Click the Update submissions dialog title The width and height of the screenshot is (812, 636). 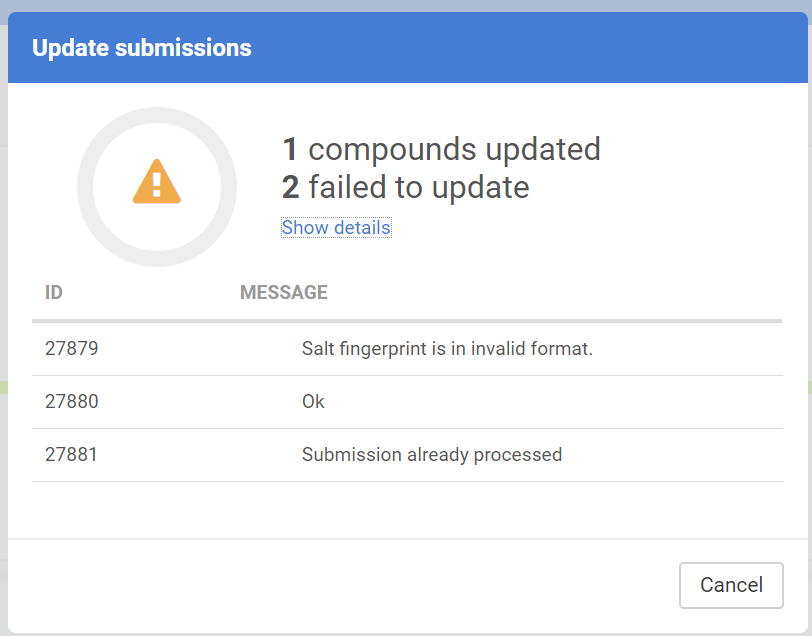[x=141, y=48]
